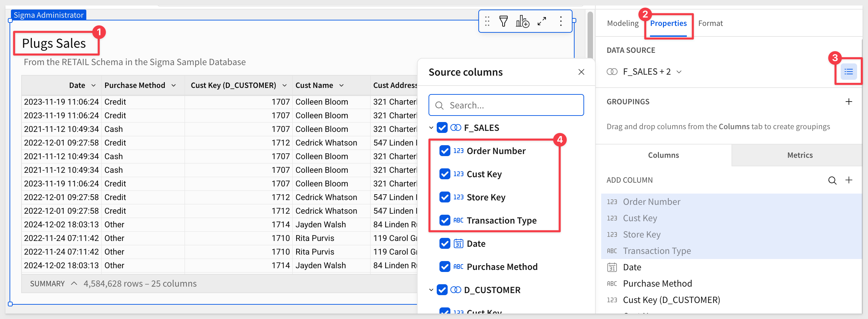Click the filter funnel icon in table toolbar
The image size is (868, 319).
pyautogui.click(x=503, y=21)
